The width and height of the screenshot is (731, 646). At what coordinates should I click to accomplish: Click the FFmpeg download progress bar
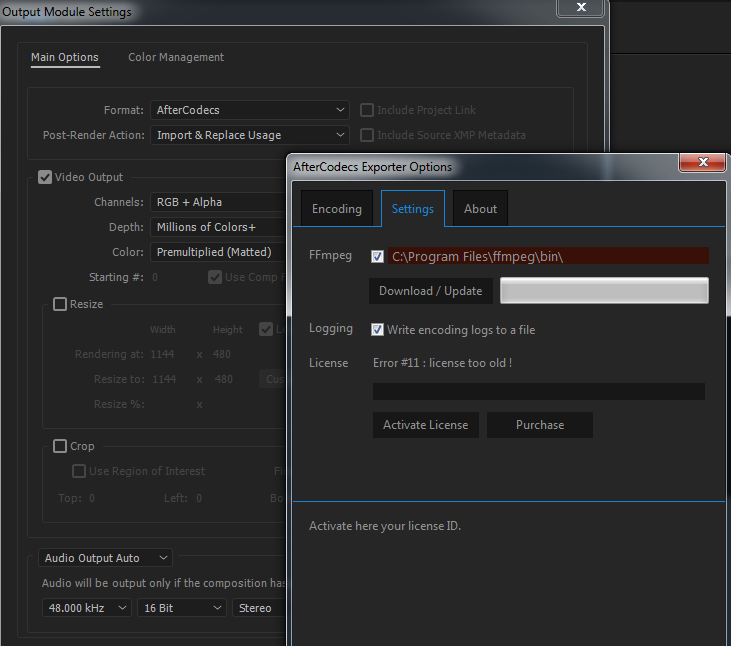point(604,290)
